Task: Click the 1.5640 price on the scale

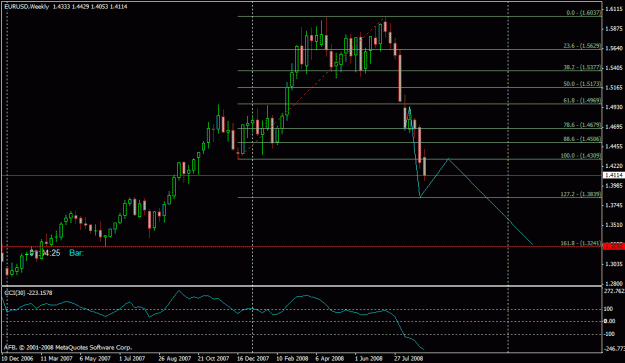Action: click(x=614, y=48)
